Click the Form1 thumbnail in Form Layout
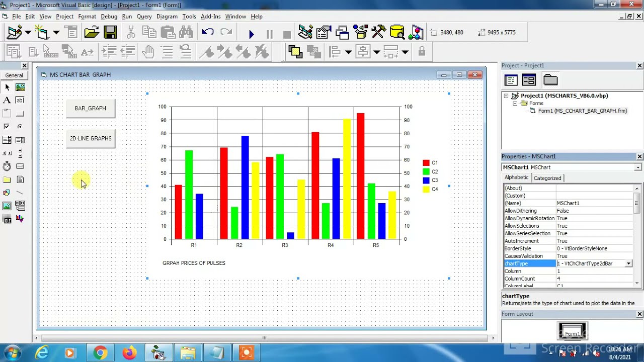The height and width of the screenshot is (362, 644). 573,331
